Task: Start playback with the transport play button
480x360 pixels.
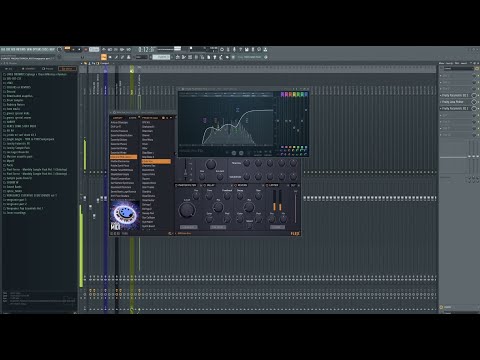Action: pyautogui.click(x=73, y=49)
